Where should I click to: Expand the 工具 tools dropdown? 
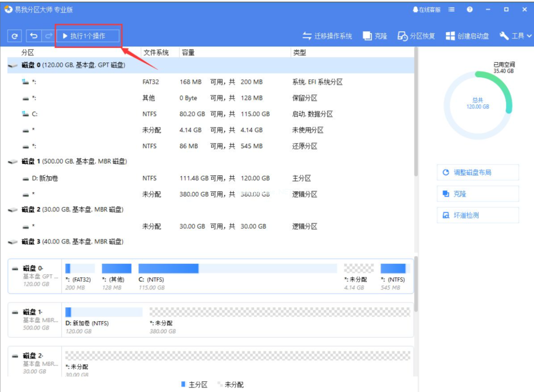[516, 36]
